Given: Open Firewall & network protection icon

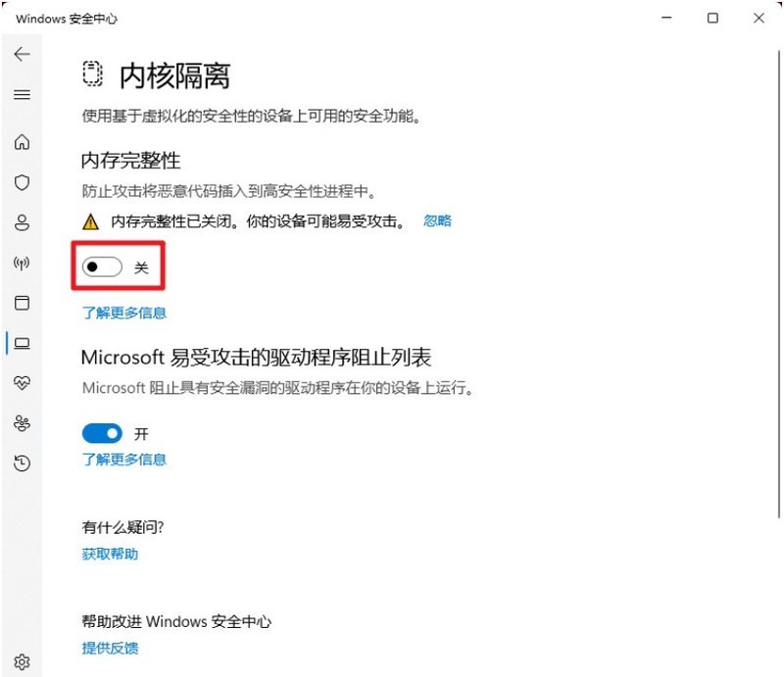Looking at the screenshot, I should point(22,263).
